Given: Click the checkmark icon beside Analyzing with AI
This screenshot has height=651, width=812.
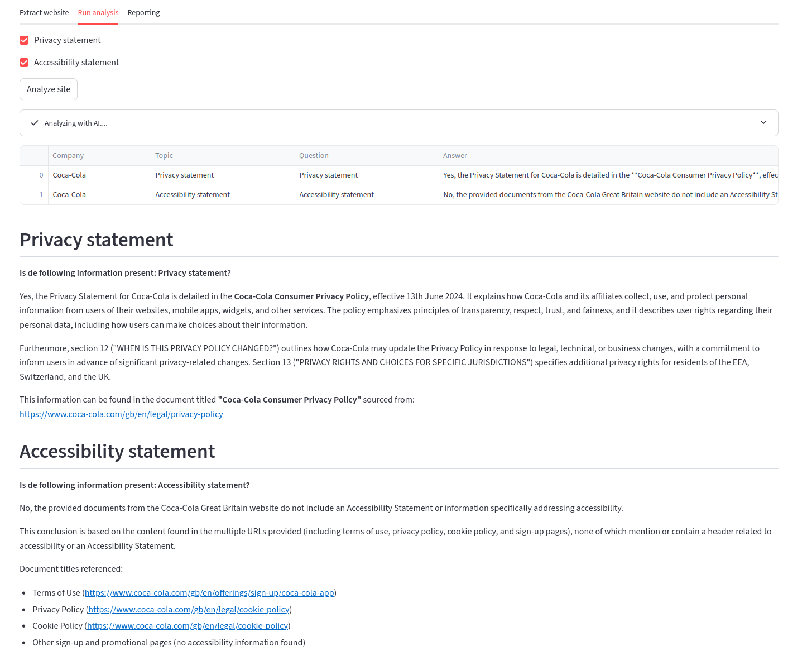Looking at the screenshot, I should (x=35, y=123).
